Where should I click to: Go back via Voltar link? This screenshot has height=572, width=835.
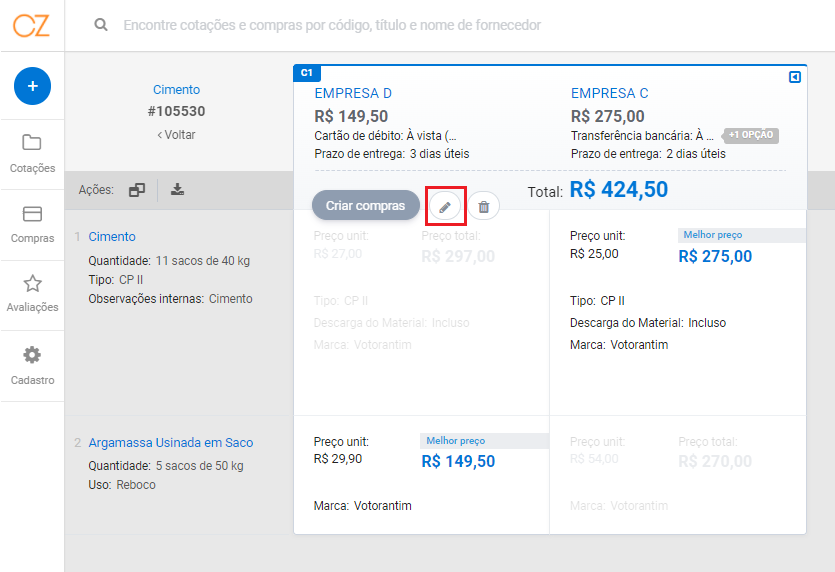coord(176,135)
